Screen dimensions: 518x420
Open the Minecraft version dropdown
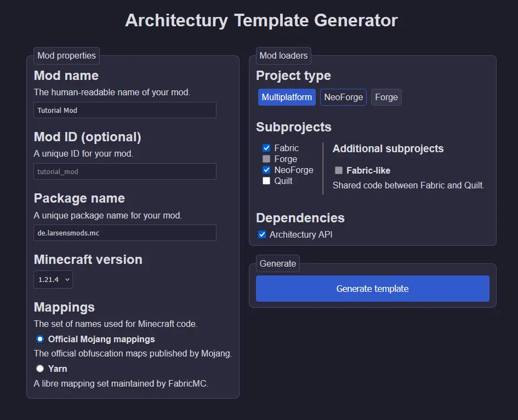[x=53, y=279]
